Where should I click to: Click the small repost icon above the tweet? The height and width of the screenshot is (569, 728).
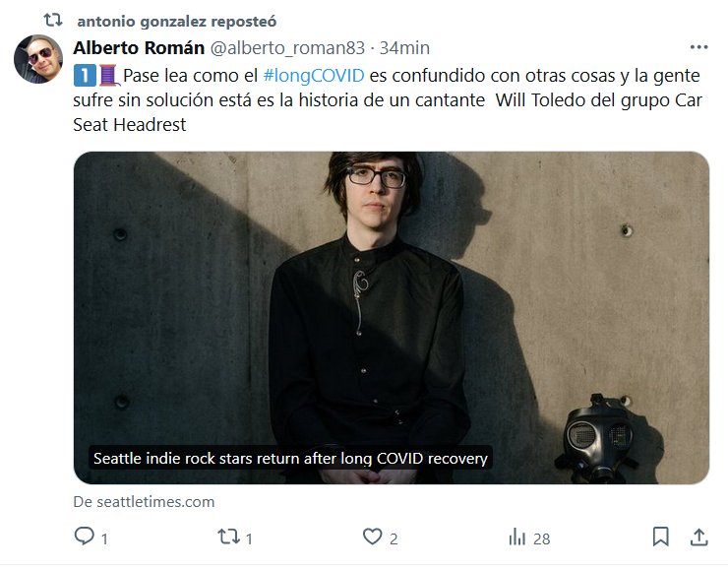(53, 20)
